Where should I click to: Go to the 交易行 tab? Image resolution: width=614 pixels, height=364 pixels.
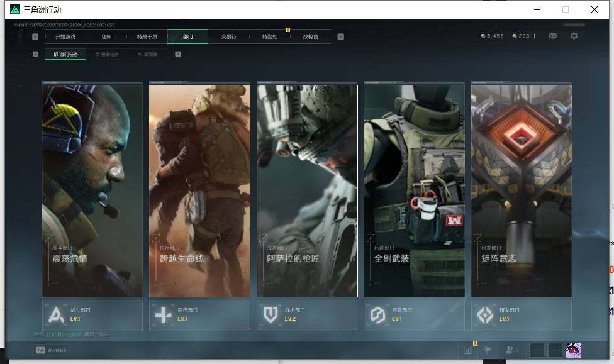pyautogui.click(x=229, y=36)
